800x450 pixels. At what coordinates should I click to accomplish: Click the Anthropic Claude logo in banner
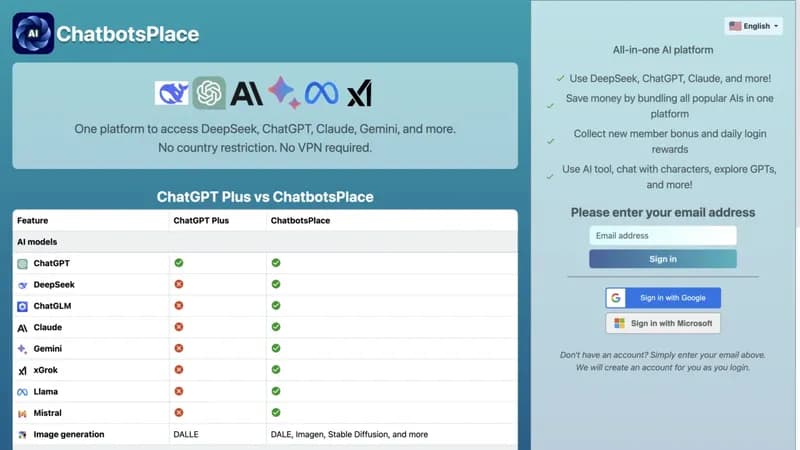coord(246,93)
